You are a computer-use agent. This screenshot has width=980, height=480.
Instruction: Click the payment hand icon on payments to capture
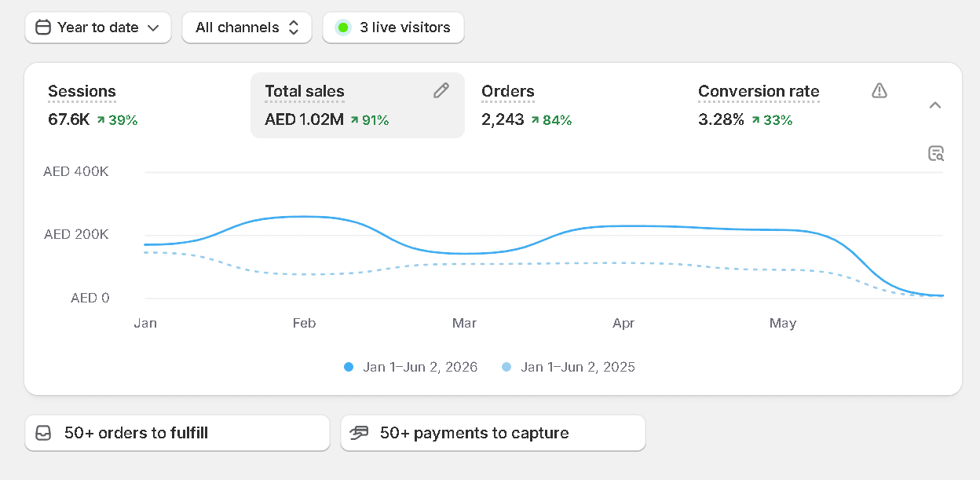pos(360,433)
